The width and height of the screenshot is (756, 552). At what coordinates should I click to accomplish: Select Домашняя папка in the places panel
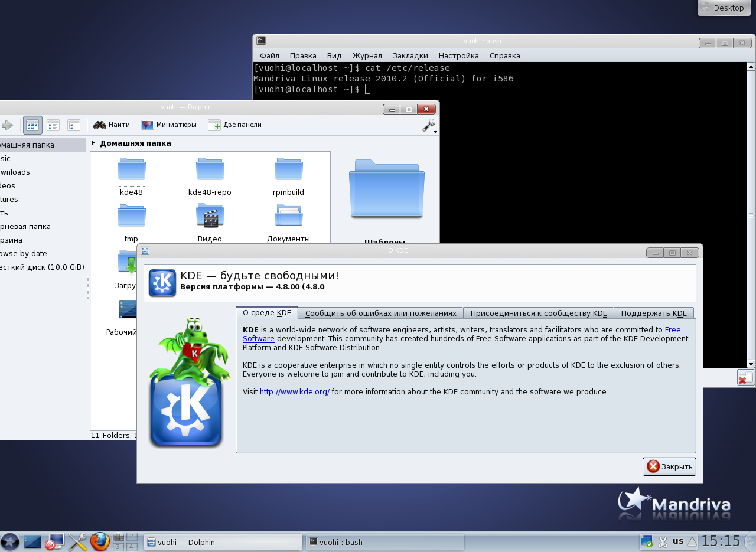(43, 145)
